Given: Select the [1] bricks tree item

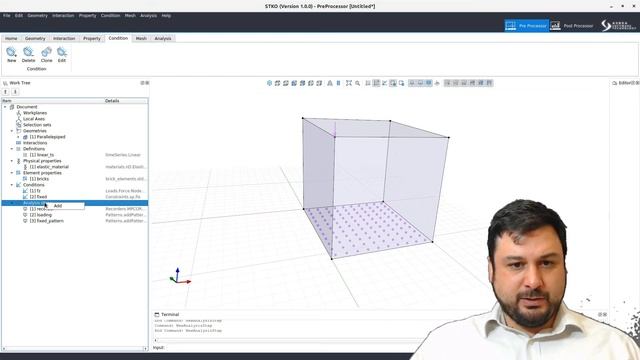Looking at the screenshot, I should pos(39,179).
